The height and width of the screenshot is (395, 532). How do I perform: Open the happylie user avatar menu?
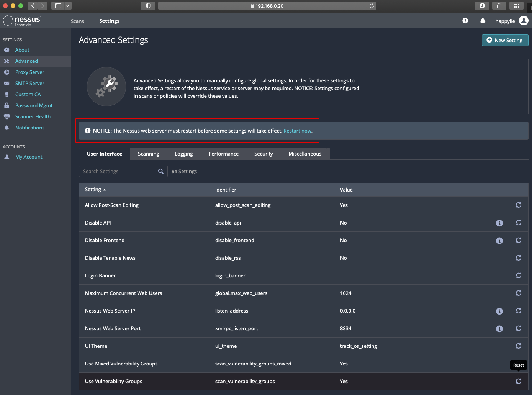pos(524,21)
